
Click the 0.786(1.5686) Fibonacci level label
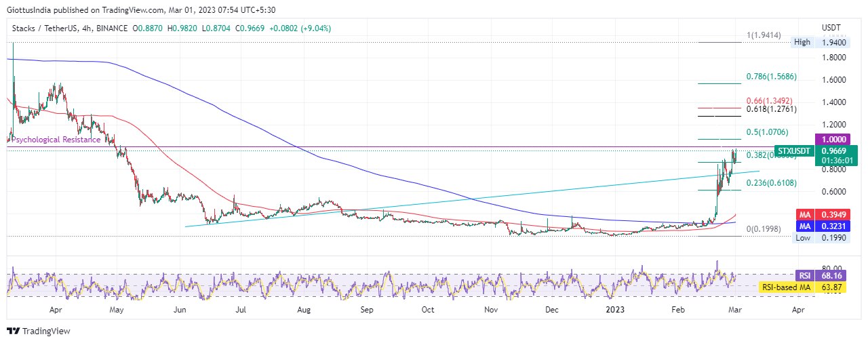point(771,77)
